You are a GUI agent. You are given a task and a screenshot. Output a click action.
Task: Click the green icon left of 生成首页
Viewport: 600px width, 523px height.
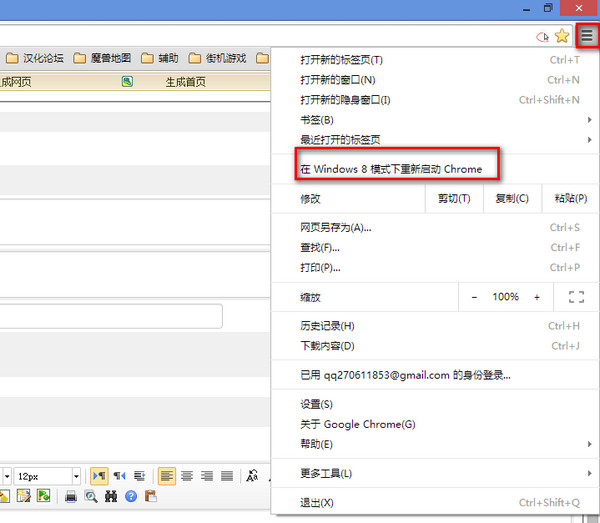click(x=127, y=81)
